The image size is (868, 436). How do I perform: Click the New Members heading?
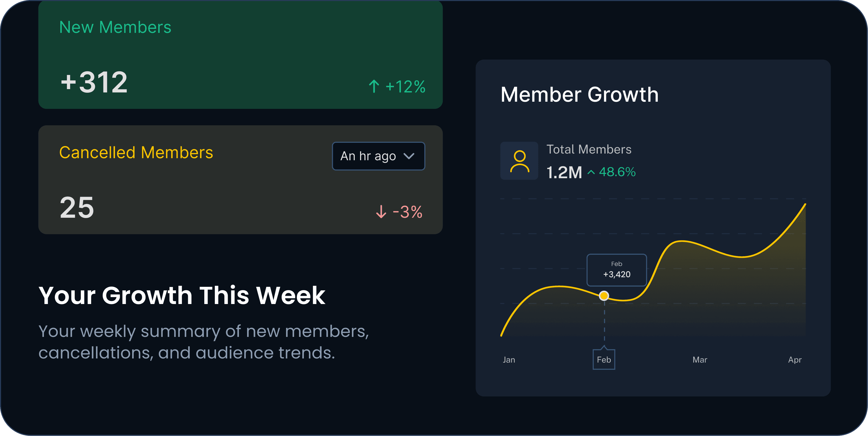(x=115, y=27)
